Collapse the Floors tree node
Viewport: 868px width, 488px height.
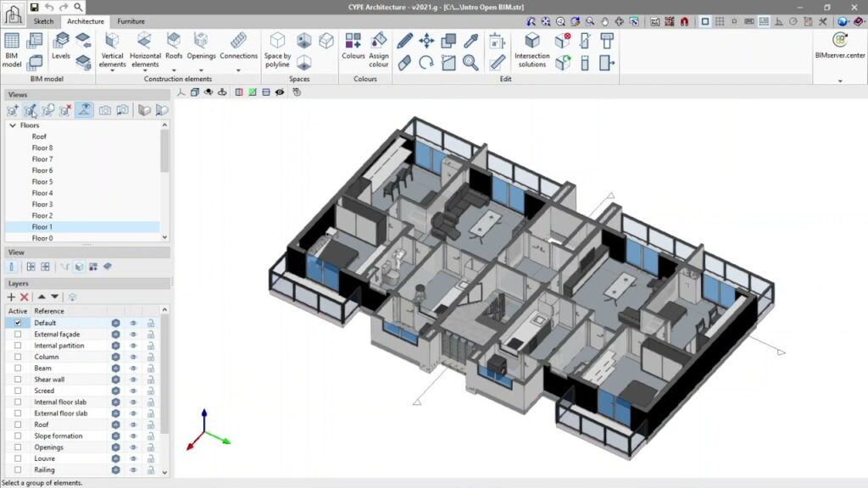pyautogui.click(x=13, y=125)
